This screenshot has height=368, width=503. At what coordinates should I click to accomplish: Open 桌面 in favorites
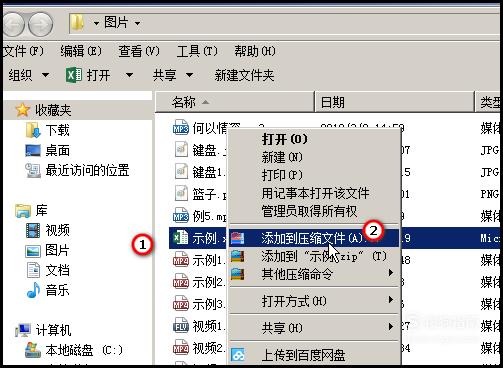48,150
